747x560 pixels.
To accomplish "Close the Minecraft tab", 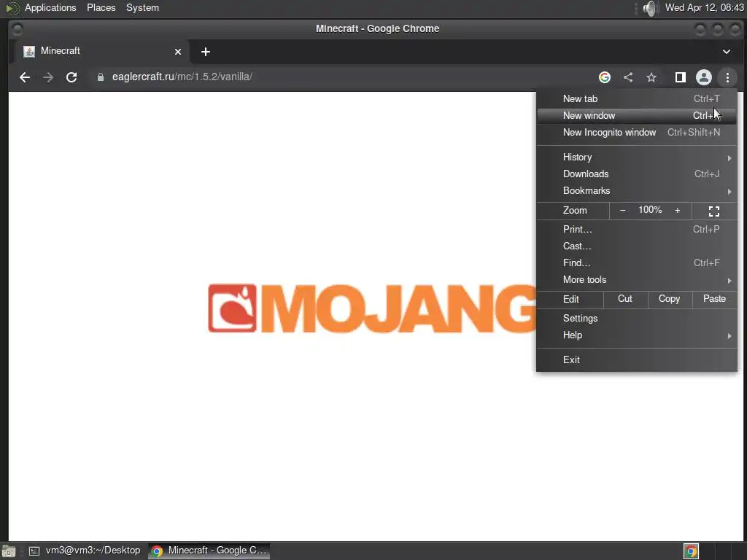I will [x=178, y=52].
